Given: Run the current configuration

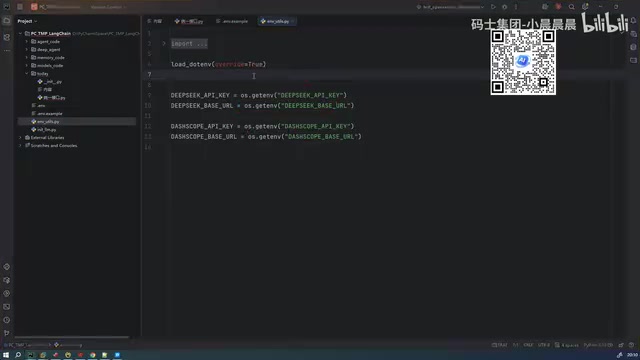Looking at the screenshot, I should 493,7.
